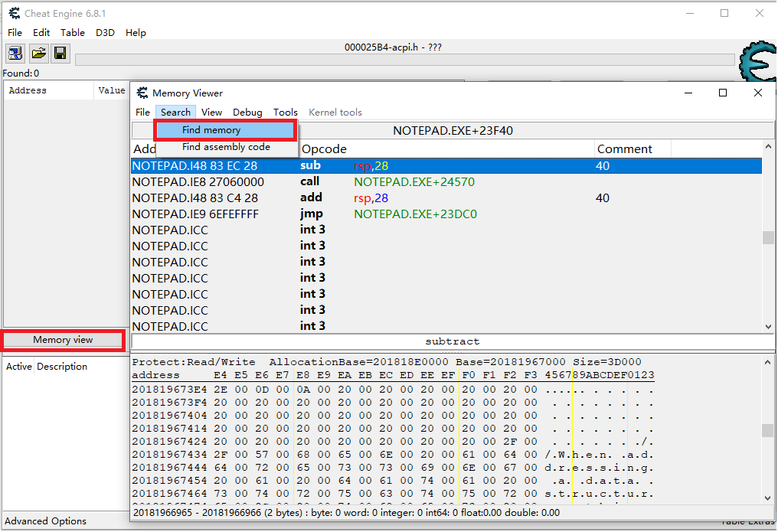
Task: Open Edit menu in main window
Action: coord(41,33)
